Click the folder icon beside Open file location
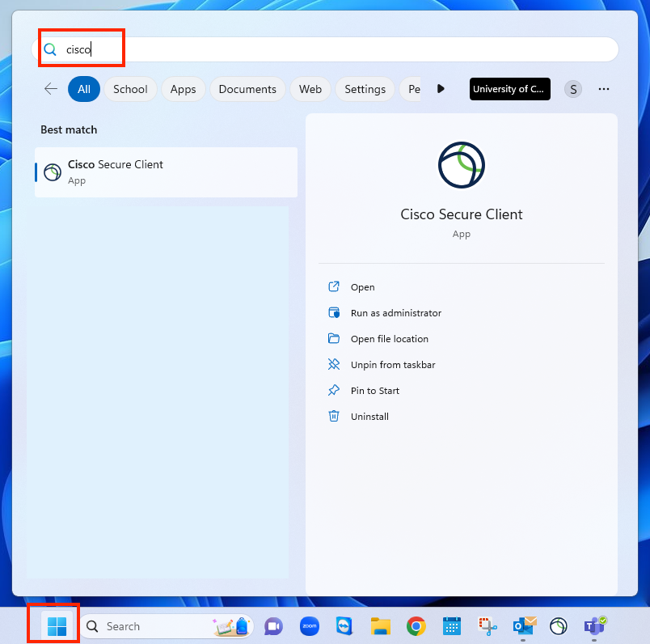The width and height of the screenshot is (650, 644). coord(334,339)
